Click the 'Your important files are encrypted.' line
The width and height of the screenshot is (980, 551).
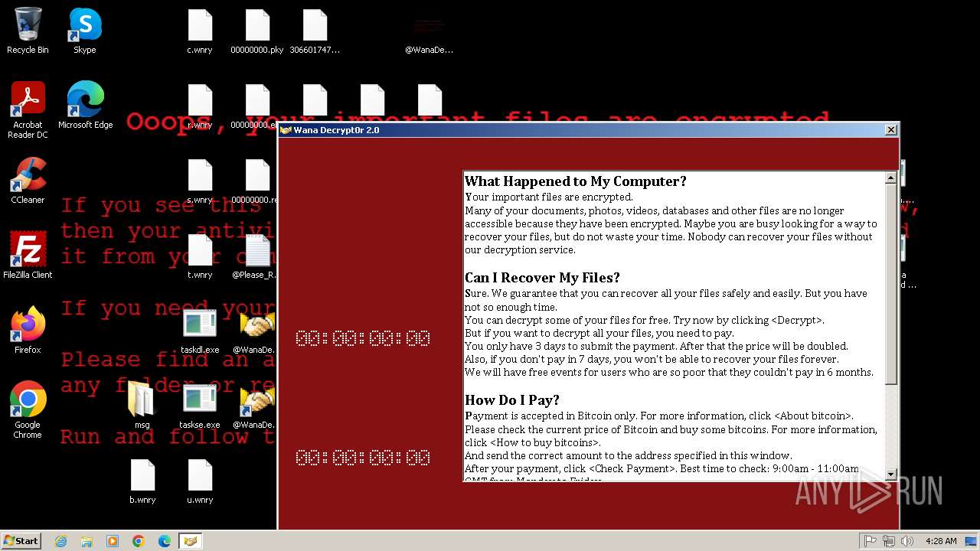click(x=549, y=197)
